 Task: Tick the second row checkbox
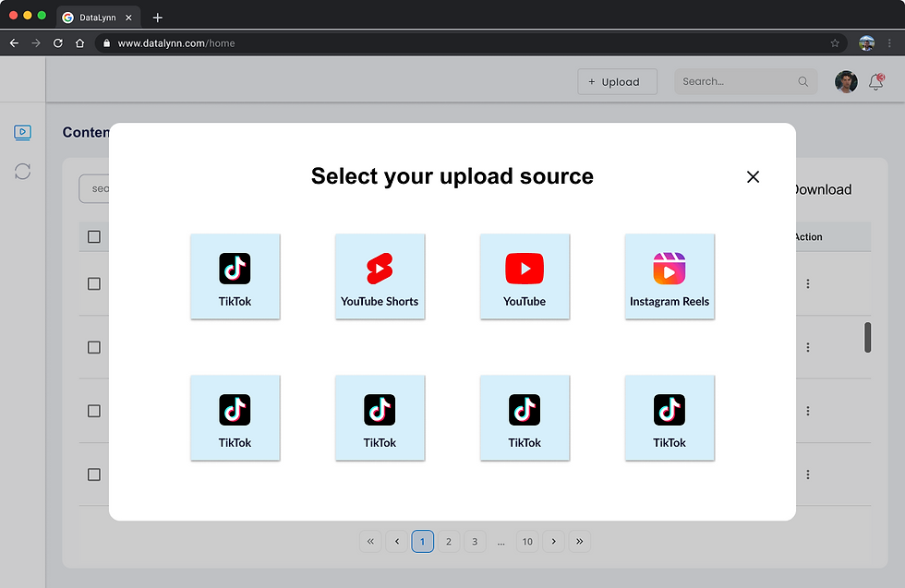(94, 347)
